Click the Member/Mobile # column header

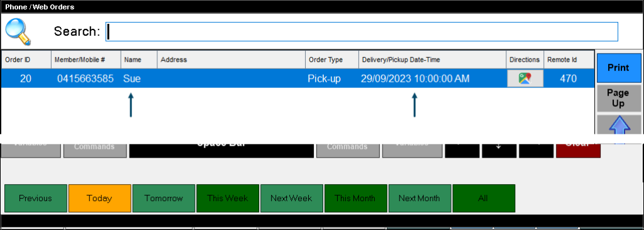pos(86,60)
